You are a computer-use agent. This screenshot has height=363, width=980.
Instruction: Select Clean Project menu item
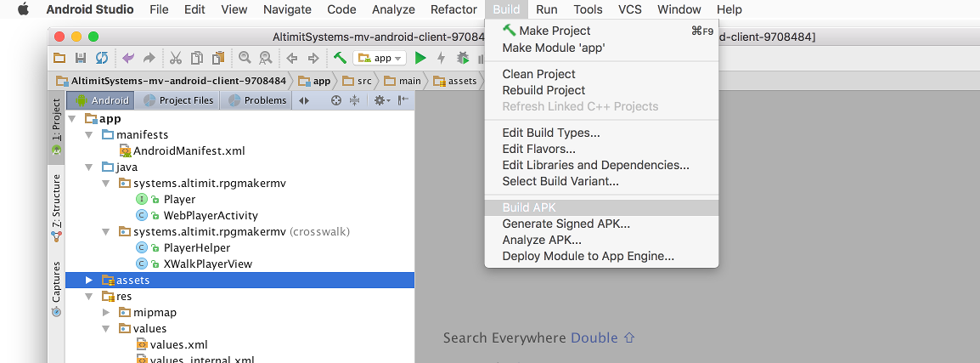[601, 74]
